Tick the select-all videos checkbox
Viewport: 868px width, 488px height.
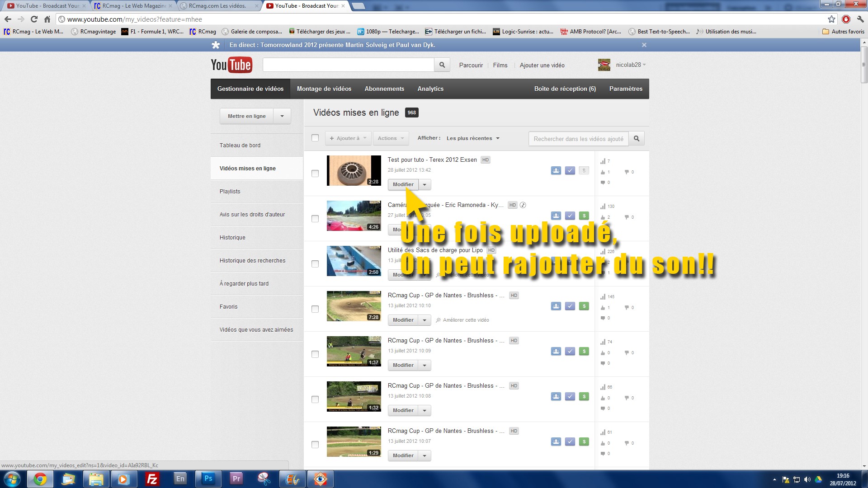[315, 138]
